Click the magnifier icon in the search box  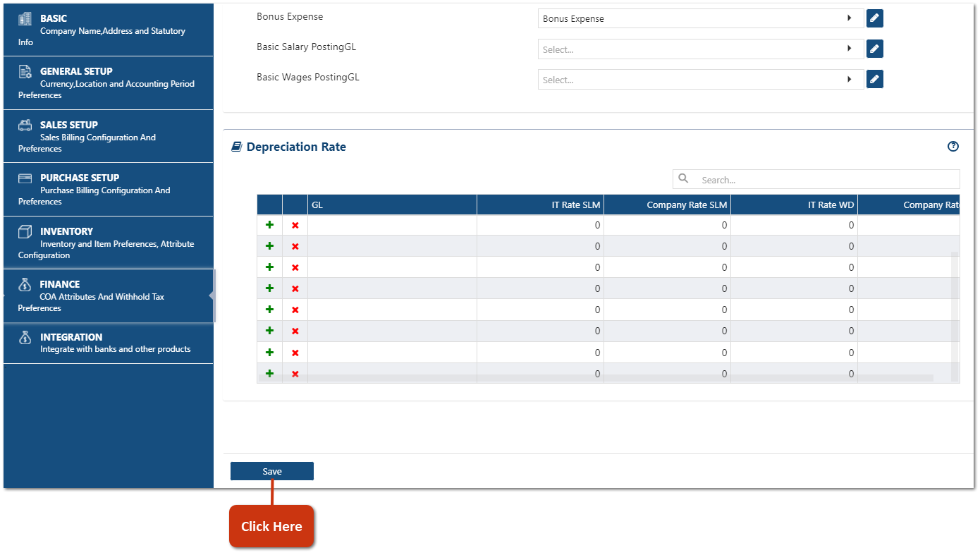683,179
